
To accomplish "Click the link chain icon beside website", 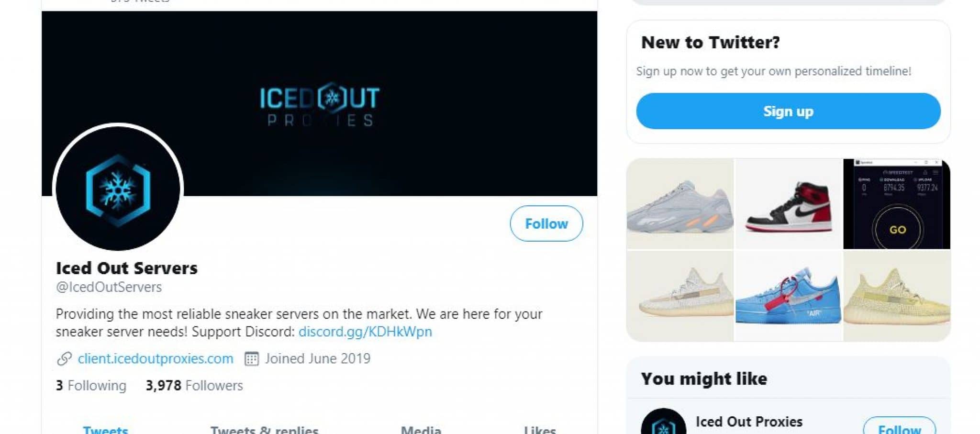I will 64,358.
